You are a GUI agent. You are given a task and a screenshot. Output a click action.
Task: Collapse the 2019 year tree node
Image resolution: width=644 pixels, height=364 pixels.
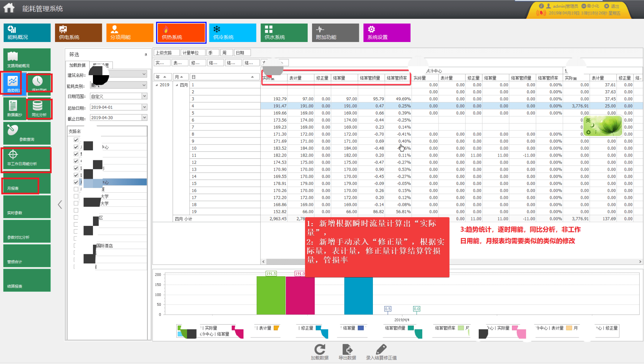pyautogui.click(x=156, y=85)
